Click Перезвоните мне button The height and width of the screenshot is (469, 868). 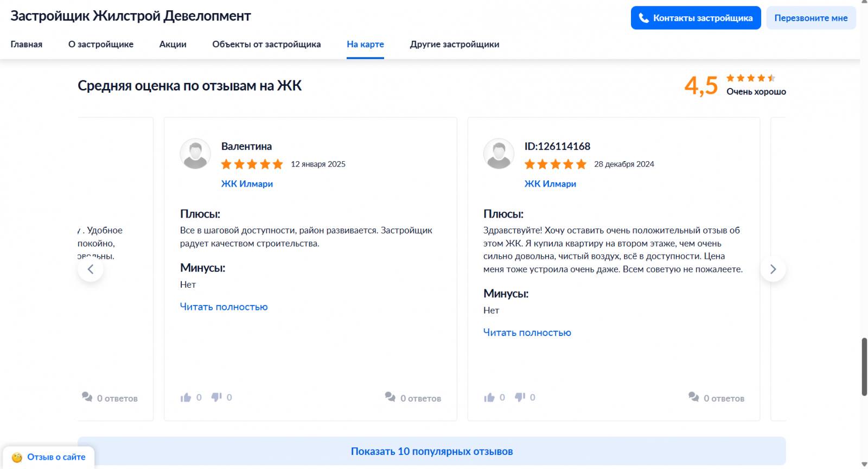pos(811,18)
